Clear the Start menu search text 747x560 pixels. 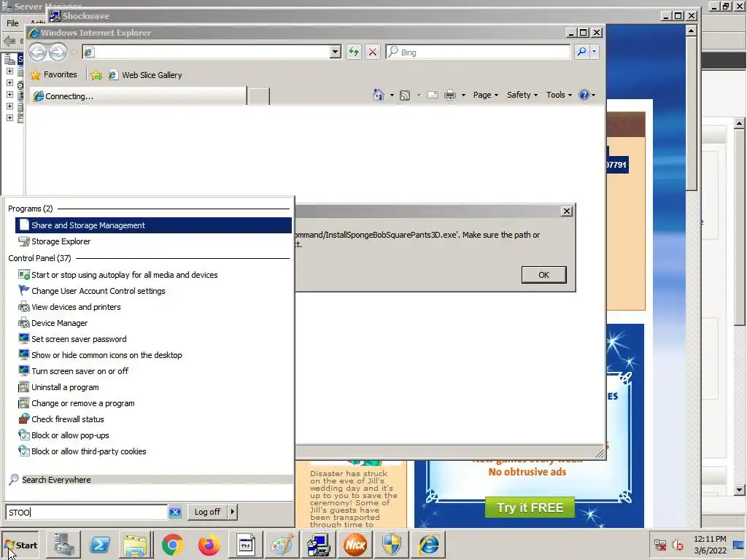click(175, 512)
